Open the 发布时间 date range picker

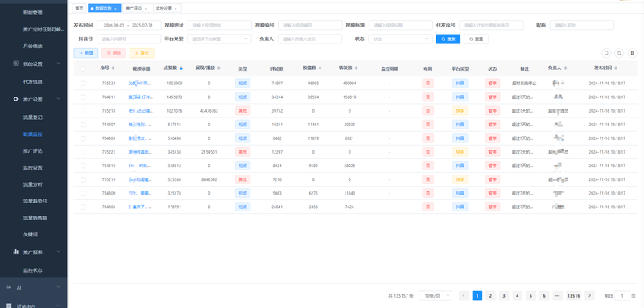point(129,25)
